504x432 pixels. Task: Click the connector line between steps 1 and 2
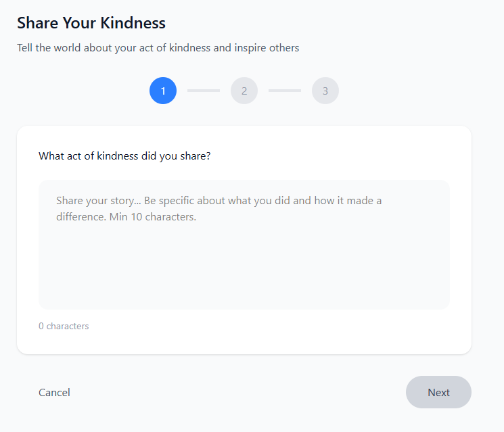pos(204,91)
